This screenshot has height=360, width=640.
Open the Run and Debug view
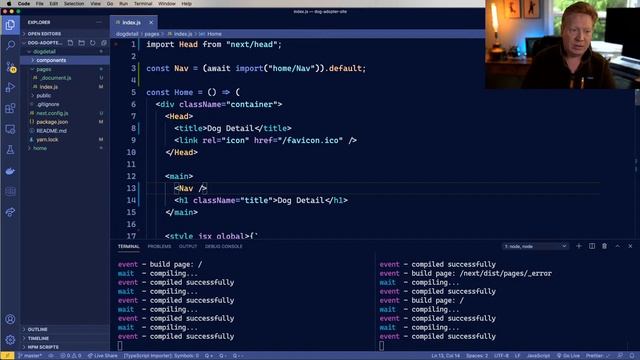[x=10, y=87]
